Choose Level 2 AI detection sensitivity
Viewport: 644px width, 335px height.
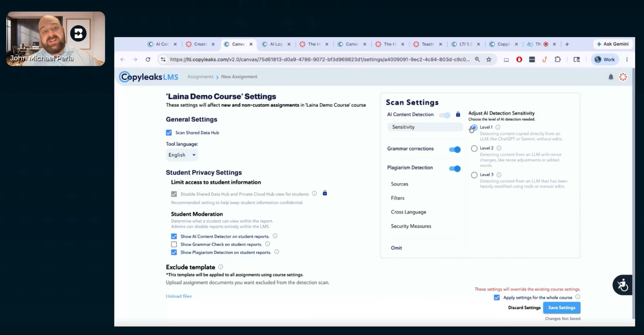(474, 148)
